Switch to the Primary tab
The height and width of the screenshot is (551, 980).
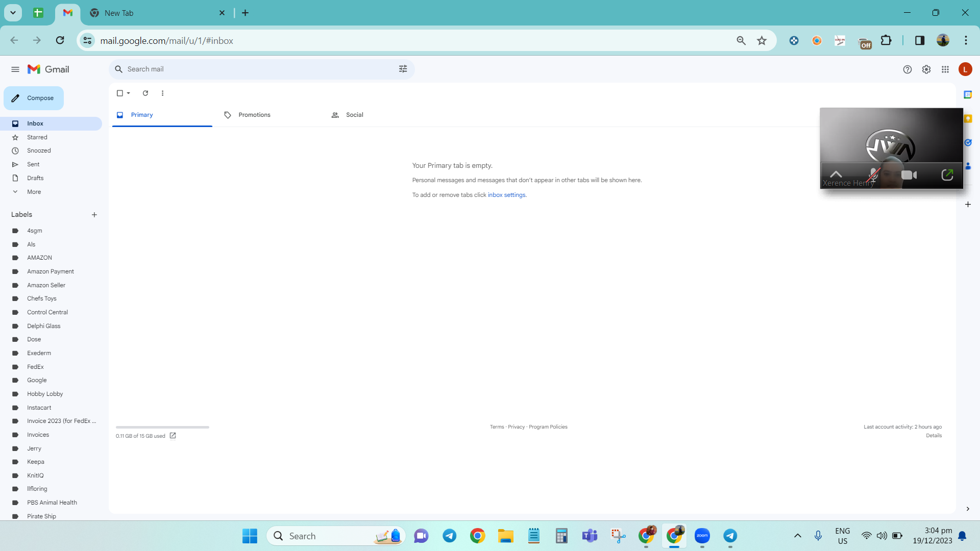(x=162, y=115)
